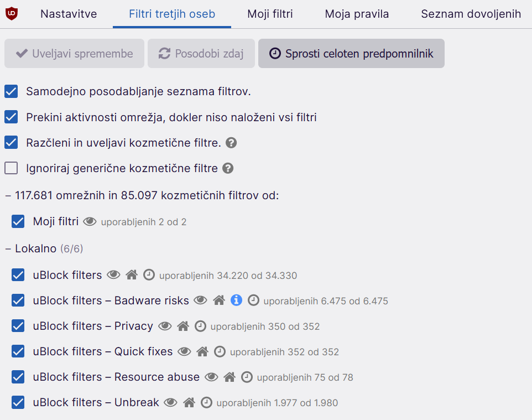Click the clock cache icon for Privacy list
Screen dimensions: 532x420
(201, 326)
